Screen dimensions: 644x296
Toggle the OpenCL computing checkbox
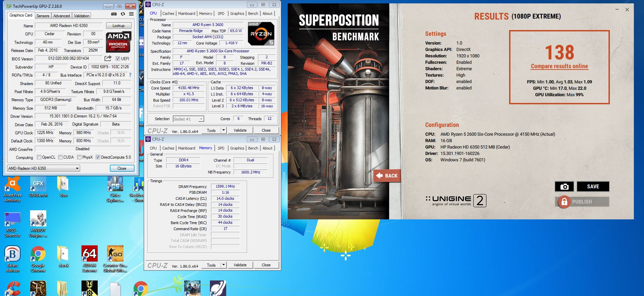click(39, 157)
